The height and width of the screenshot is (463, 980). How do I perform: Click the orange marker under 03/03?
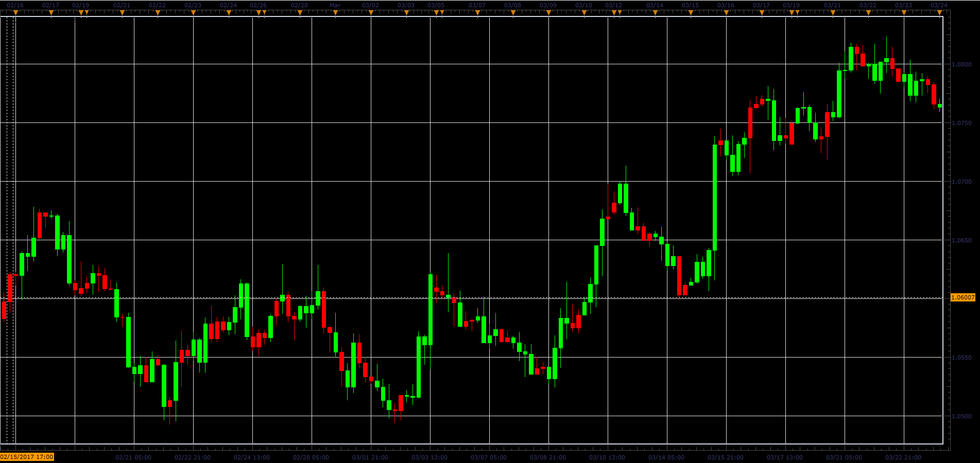click(406, 13)
